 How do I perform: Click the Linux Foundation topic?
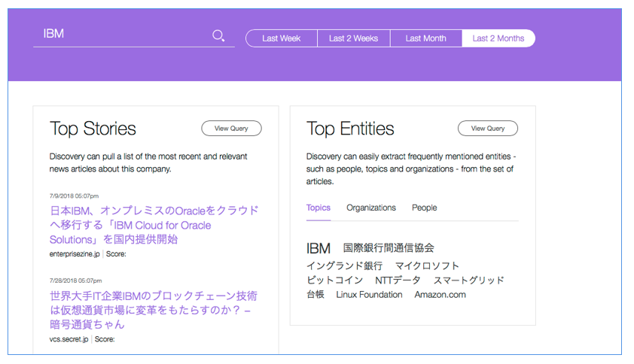(369, 295)
